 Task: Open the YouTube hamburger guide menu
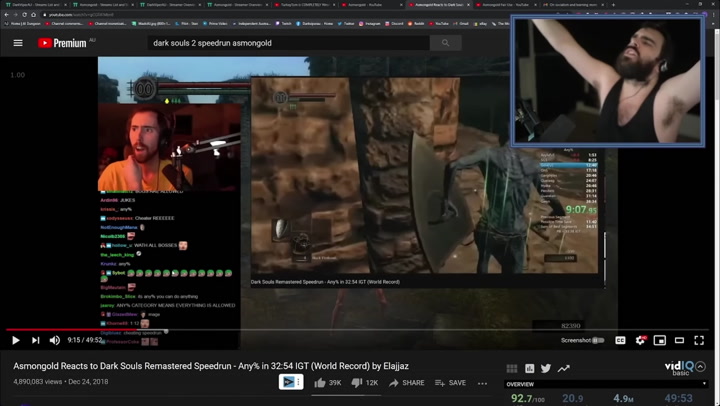click(18, 43)
